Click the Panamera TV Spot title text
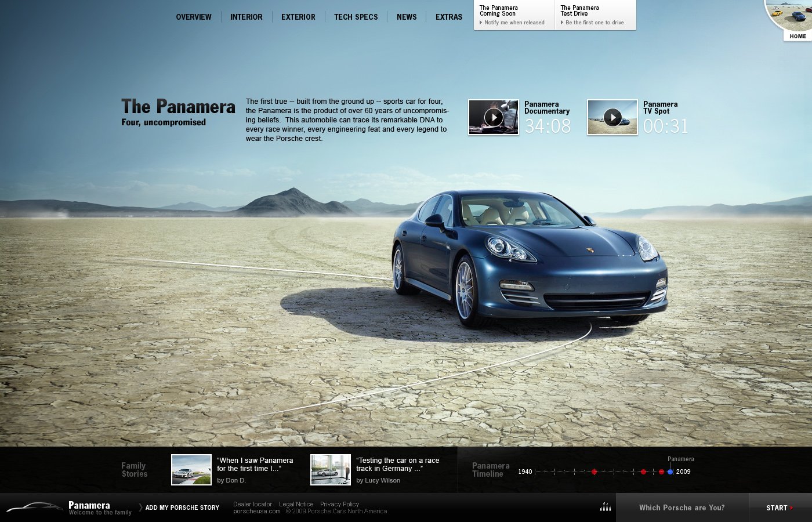Image resolution: width=812 pixels, height=522 pixels. pyautogui.click(x=660, y=108)
